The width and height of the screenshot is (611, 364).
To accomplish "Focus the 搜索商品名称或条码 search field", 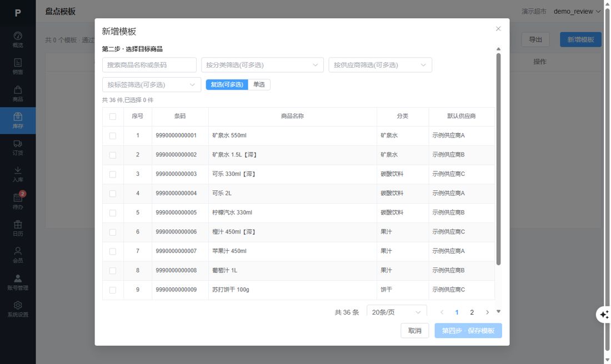I will (149, 65).
